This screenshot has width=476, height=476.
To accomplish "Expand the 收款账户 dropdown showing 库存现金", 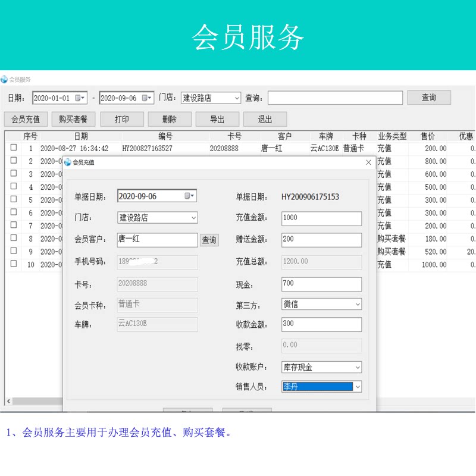I will tap(358, 367).
